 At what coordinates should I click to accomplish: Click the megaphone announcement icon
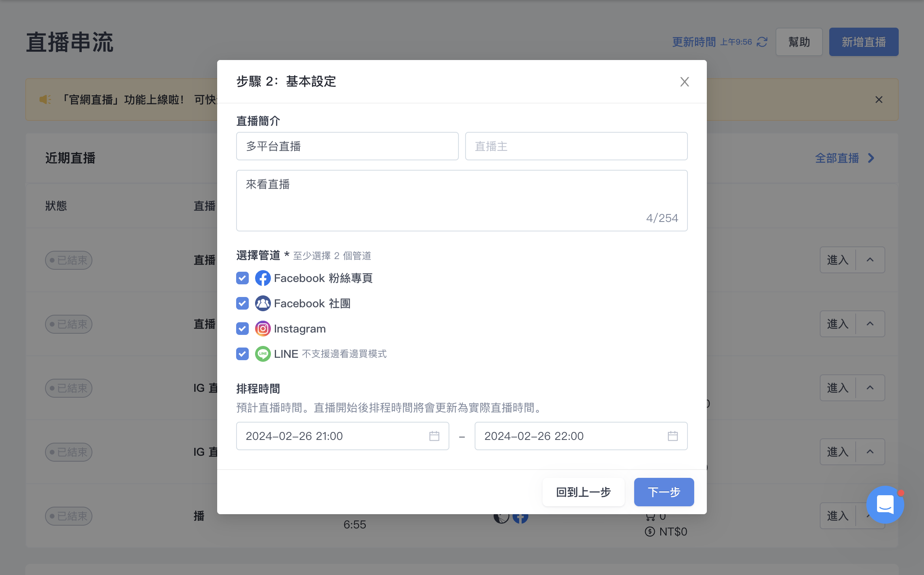click(x=45, y=100)
